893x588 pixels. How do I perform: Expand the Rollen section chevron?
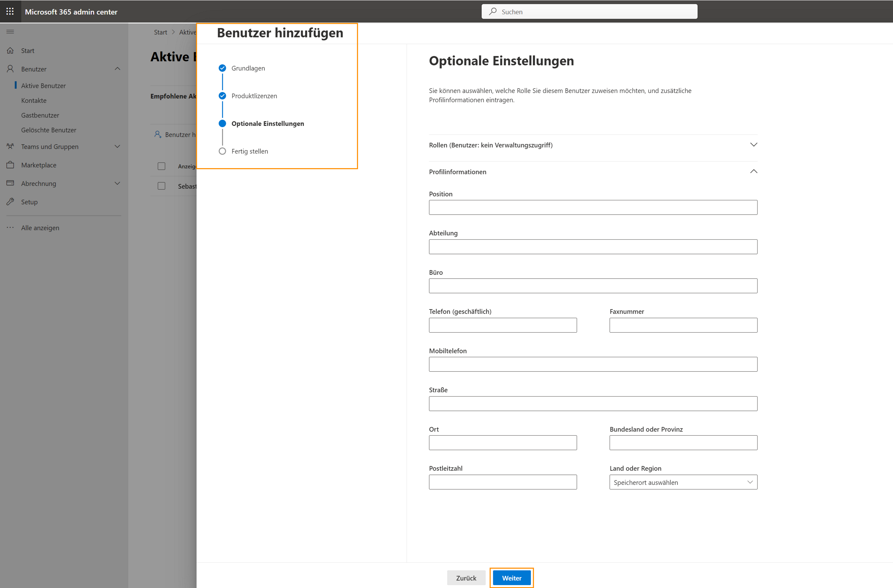pos(753,145)
